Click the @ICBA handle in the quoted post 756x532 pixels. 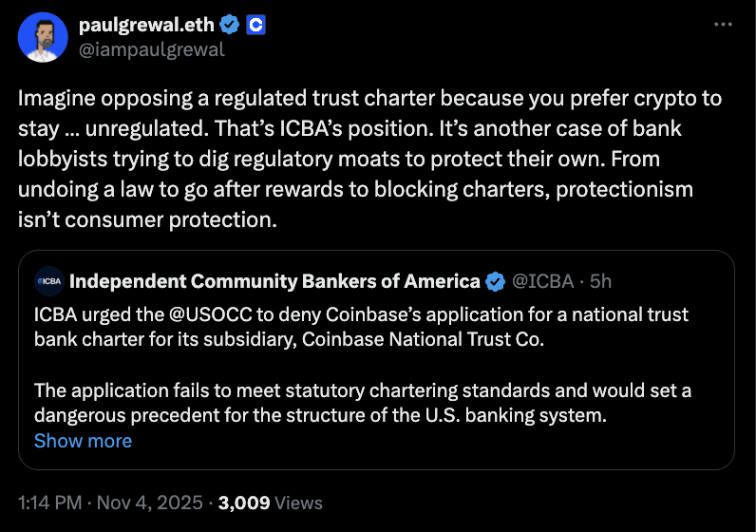point(543,281)
